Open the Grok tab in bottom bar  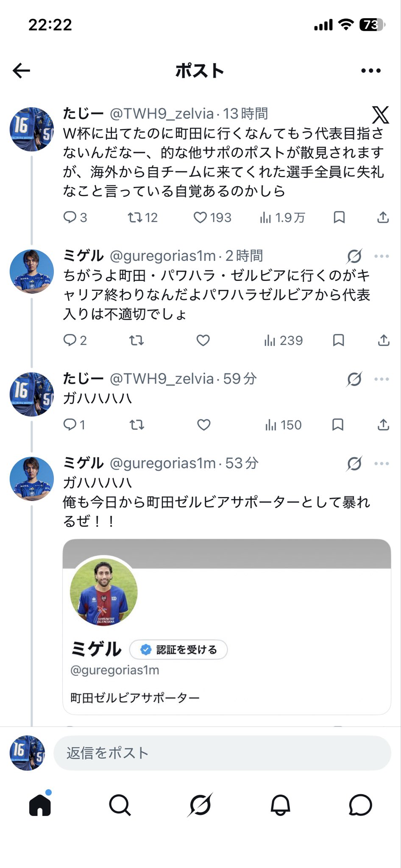tap(200, 805)
